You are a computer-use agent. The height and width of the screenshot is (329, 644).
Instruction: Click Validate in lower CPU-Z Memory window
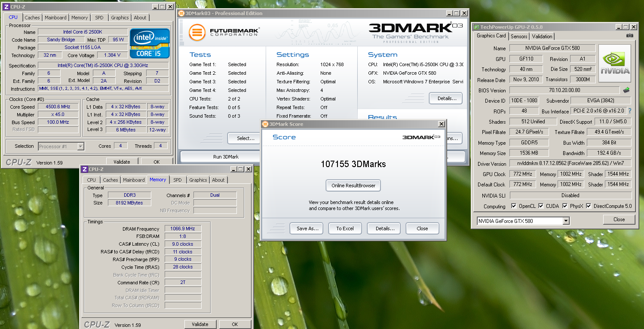tap(200, 324)
